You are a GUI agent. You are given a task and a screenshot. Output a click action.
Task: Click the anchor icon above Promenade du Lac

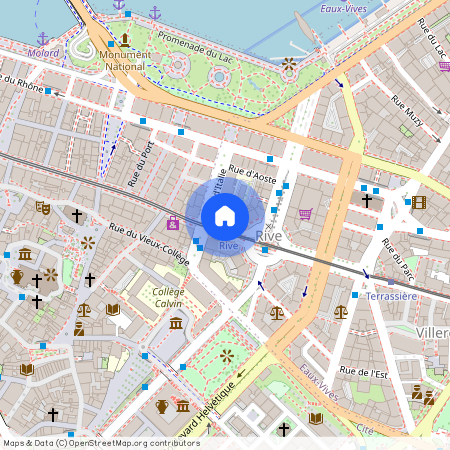(155, 13)
